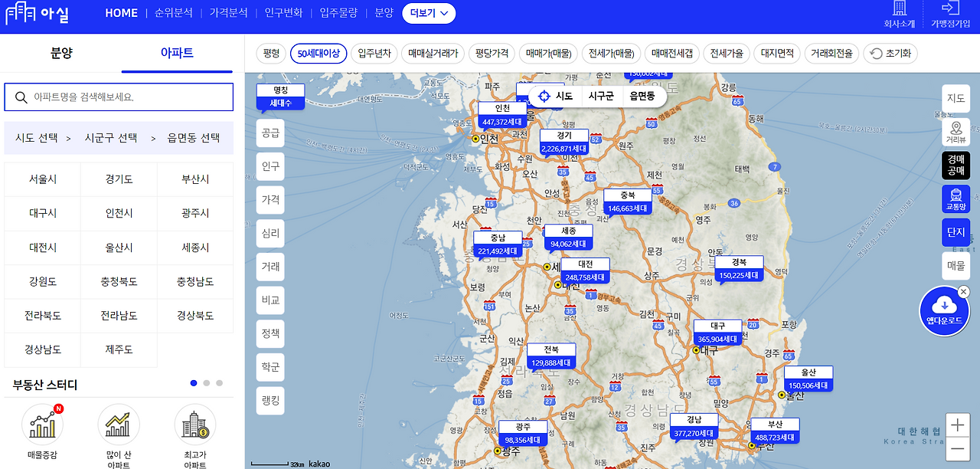Switch to 분양 sidebar tab
Viewport: 980px width, 469px height.
point(61,53)
